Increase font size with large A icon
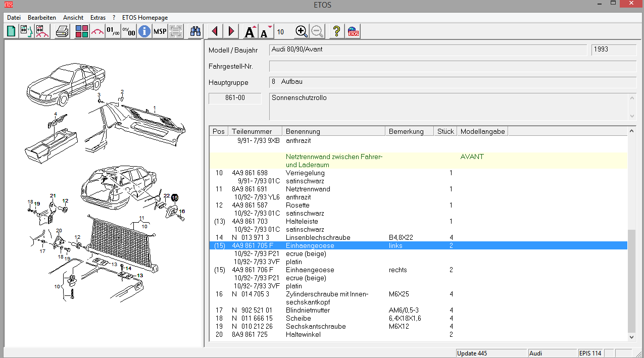This screenshot has height=358, width=644. [x=250, y=31]
